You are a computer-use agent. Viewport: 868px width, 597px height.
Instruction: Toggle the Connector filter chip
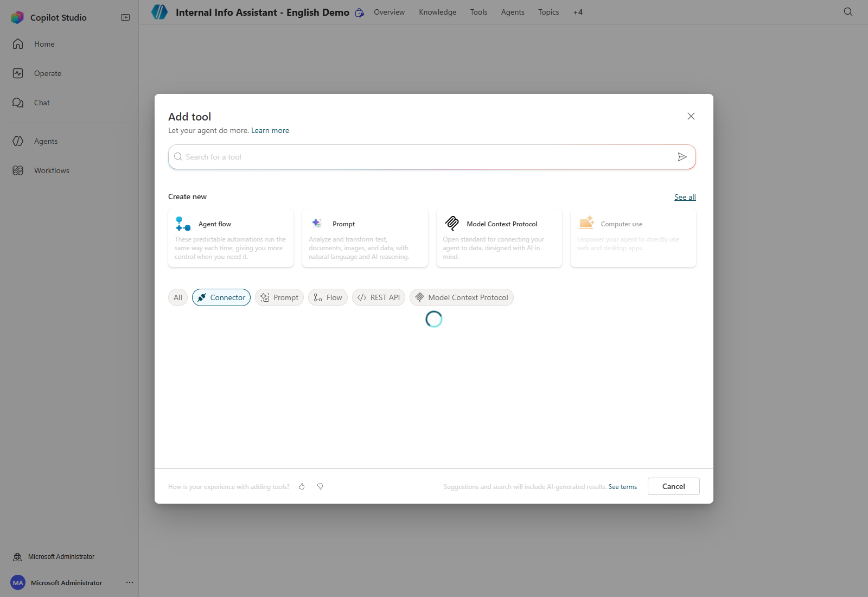coord(221,297)
